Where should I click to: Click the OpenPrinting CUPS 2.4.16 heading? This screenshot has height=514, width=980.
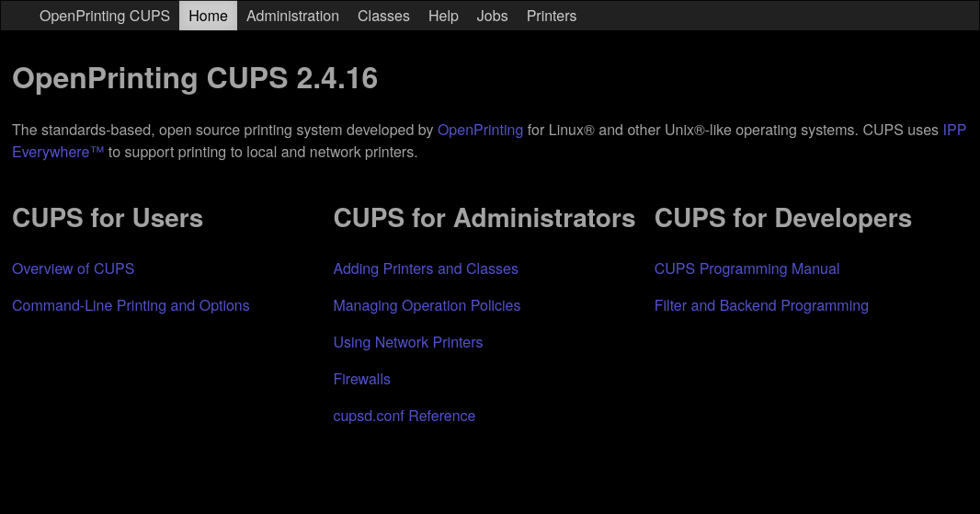tap(195, 79)
